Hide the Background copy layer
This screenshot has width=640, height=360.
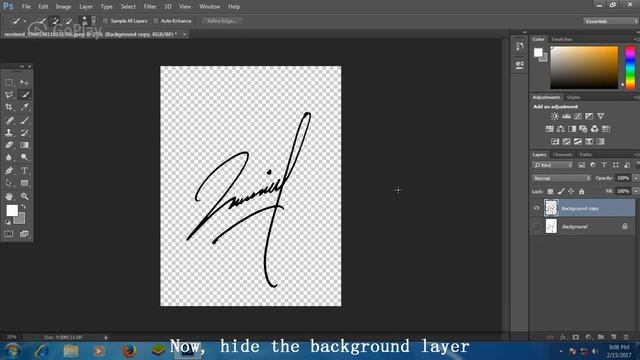(x=536, y=208)
